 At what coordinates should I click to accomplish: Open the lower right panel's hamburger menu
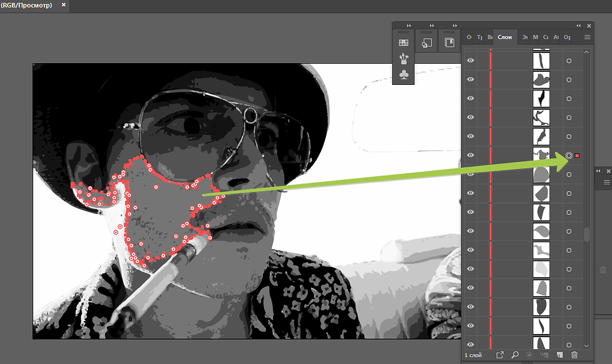[x=606, y=182]
